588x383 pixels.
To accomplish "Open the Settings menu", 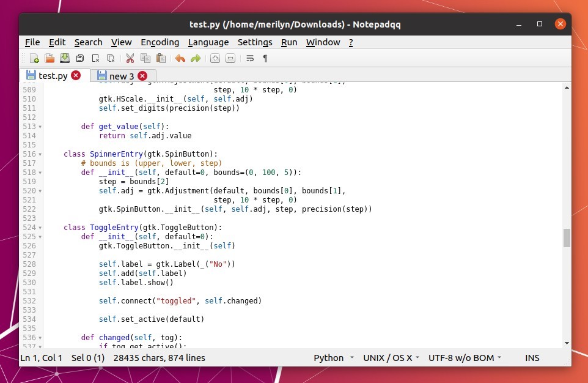I will click(x=255, y=42).
